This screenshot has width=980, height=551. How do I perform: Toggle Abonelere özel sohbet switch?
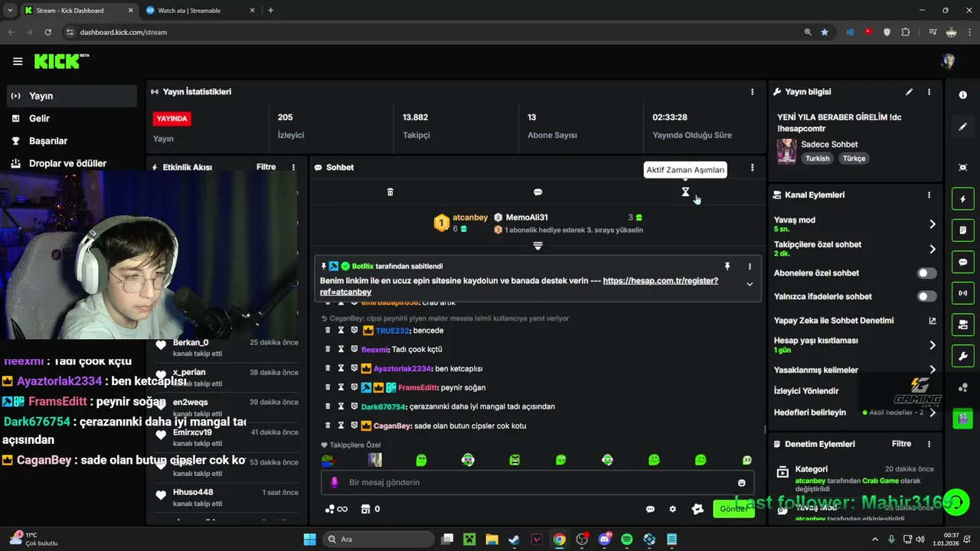[x=926, y=273]
